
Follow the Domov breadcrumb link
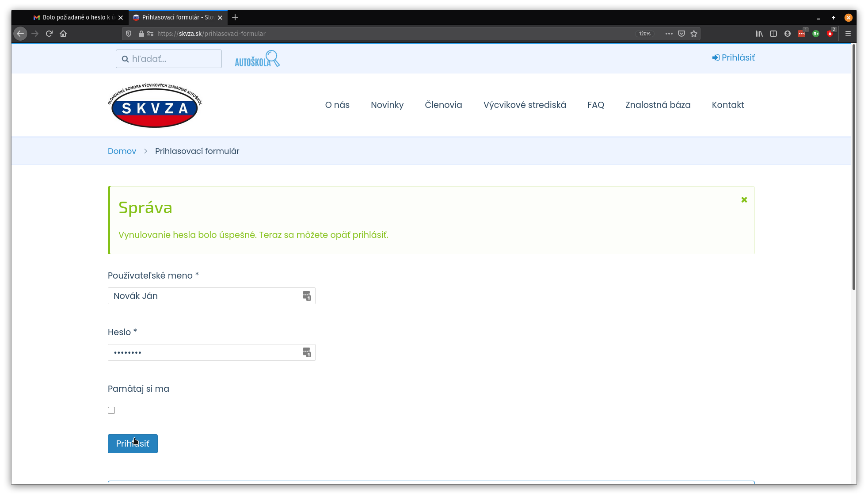pos(122,151)
